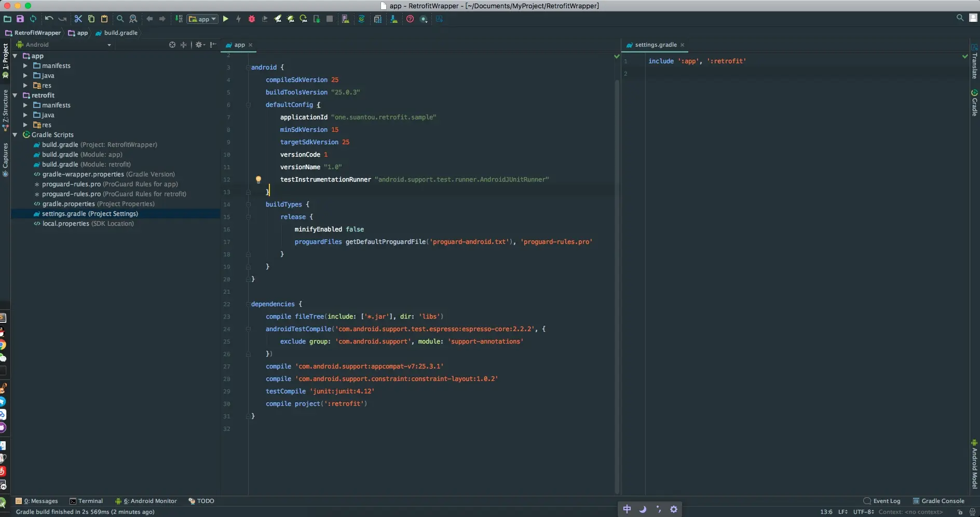Toggle the Chinese input mode indicator
The height and width of the screenshot is (517, 980).
(x=627, y=509)
